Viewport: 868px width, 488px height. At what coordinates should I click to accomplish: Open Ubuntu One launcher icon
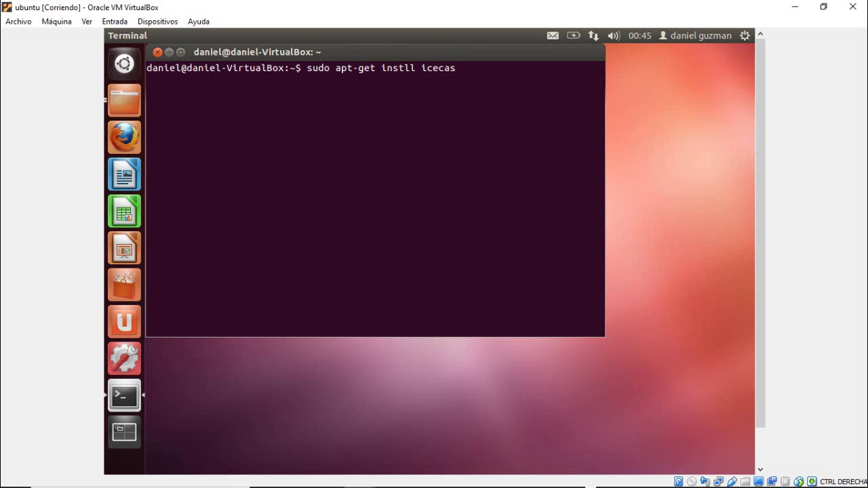124,321
